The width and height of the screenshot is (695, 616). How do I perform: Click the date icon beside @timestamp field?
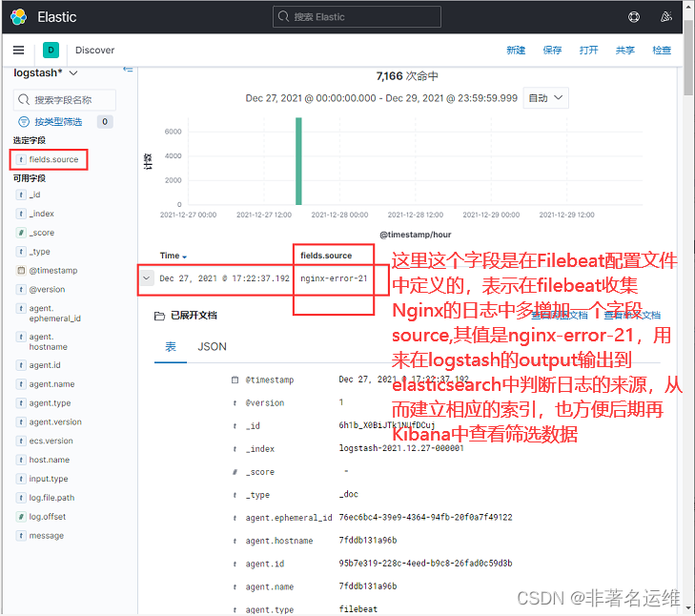[x=21, y=271]
